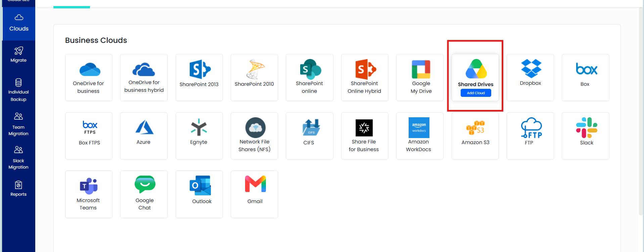Viewport: 644px width, 252px height.
Task: Click the Business Clouds heading
Action: [x=96, y=40]
